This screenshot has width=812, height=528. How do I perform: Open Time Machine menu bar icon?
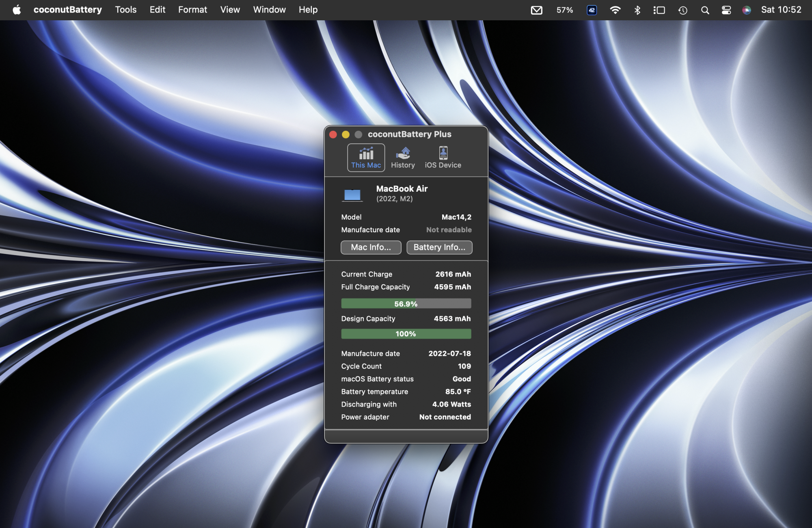click(682, 10)
